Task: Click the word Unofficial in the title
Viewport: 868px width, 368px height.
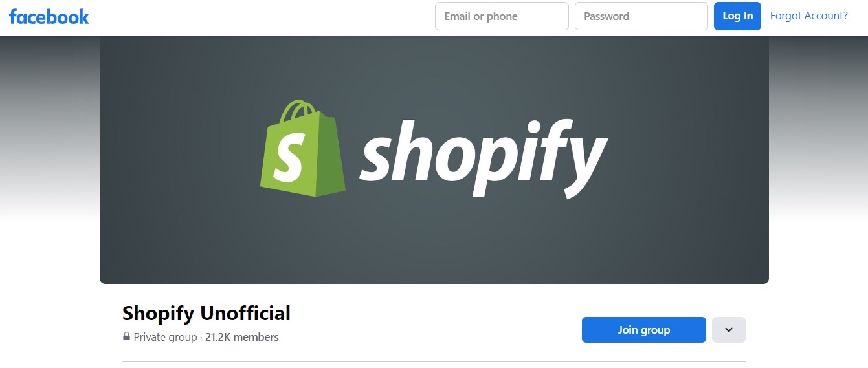Action: pos(245,314)
